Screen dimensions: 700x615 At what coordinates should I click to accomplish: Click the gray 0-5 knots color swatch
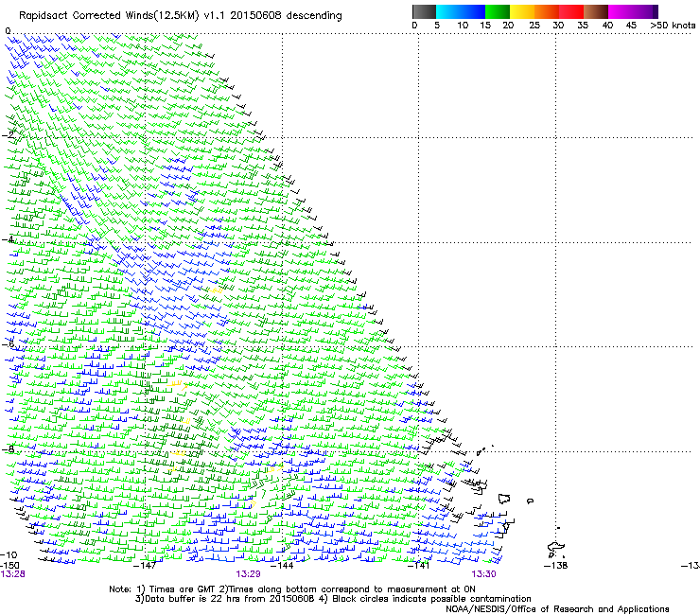(424, 11)
